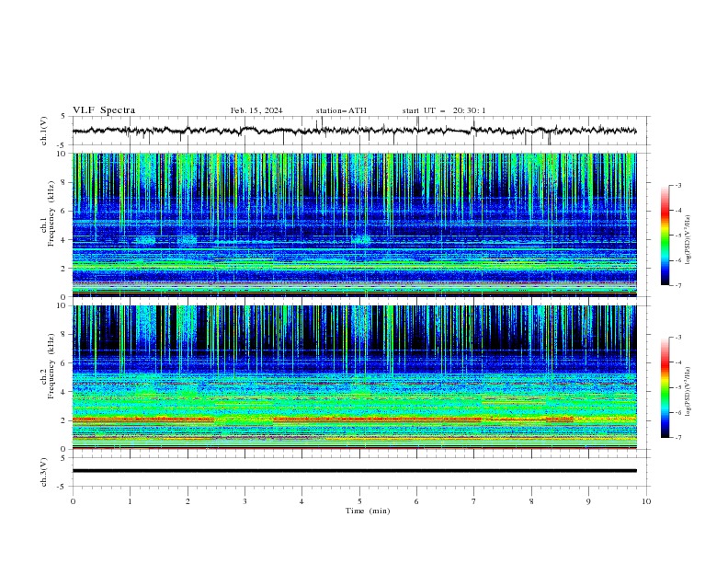Click the ch.1 voltage waveform trace
The image size is (728, 563).
(354, 131)
